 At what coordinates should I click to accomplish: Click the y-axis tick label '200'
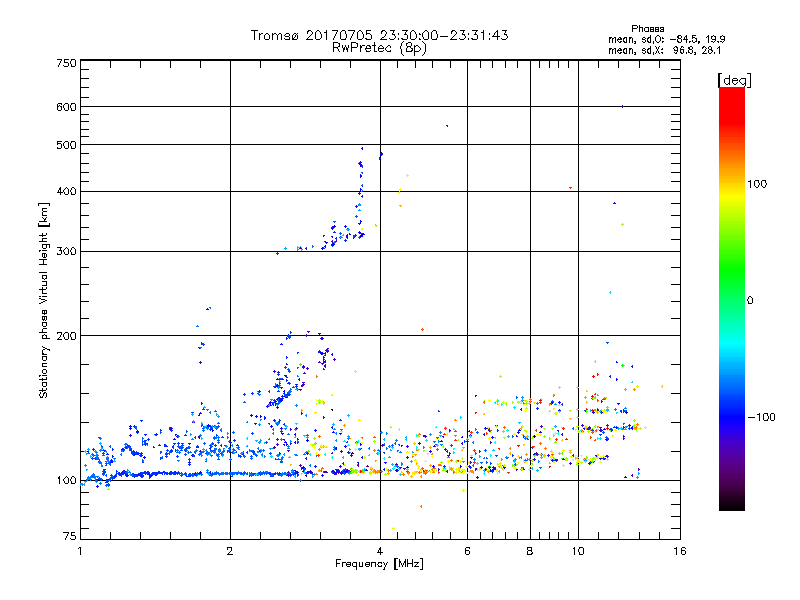point(66,336)
